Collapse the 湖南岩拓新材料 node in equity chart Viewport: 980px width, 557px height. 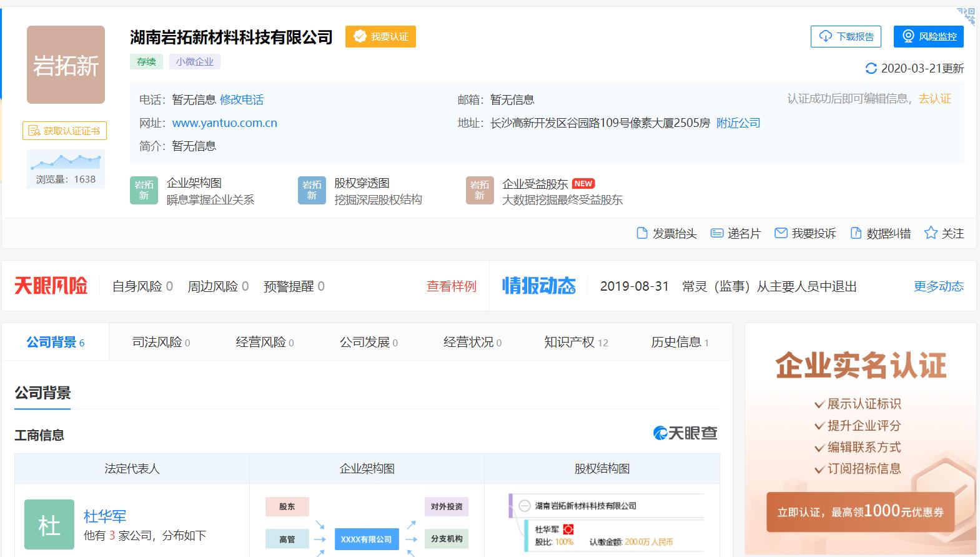point(525,506)
